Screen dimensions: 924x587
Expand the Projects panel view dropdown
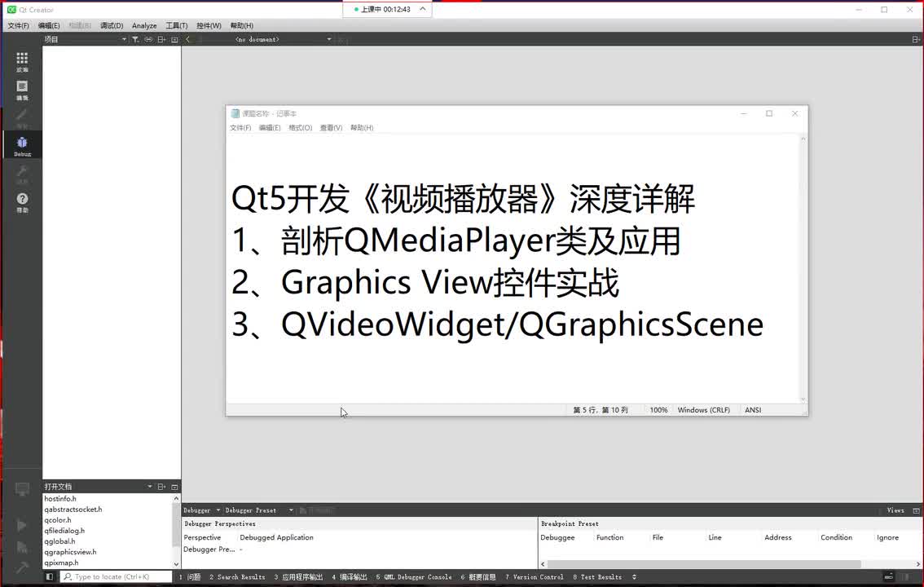124,39
